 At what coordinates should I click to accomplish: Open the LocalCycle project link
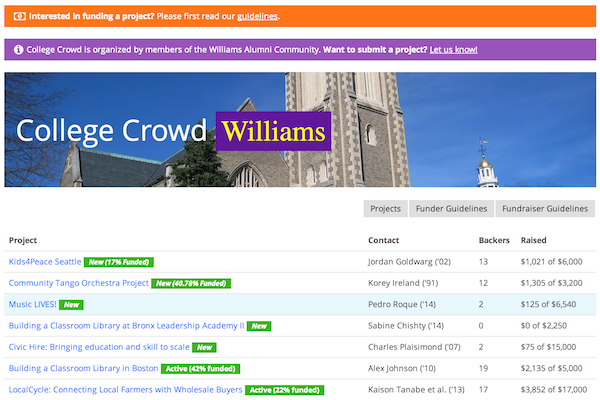point(126,390)
